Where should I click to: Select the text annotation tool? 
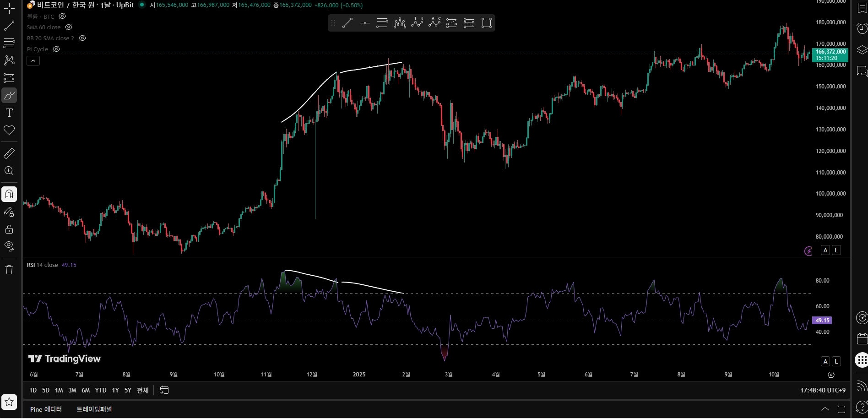pyautogui.click(x=9, y=113)
